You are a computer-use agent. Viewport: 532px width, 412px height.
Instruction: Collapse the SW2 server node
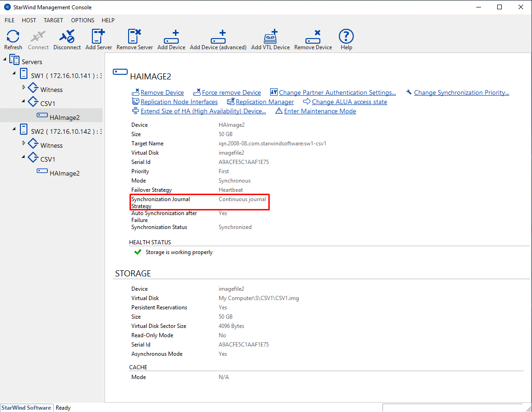(14, 129)
